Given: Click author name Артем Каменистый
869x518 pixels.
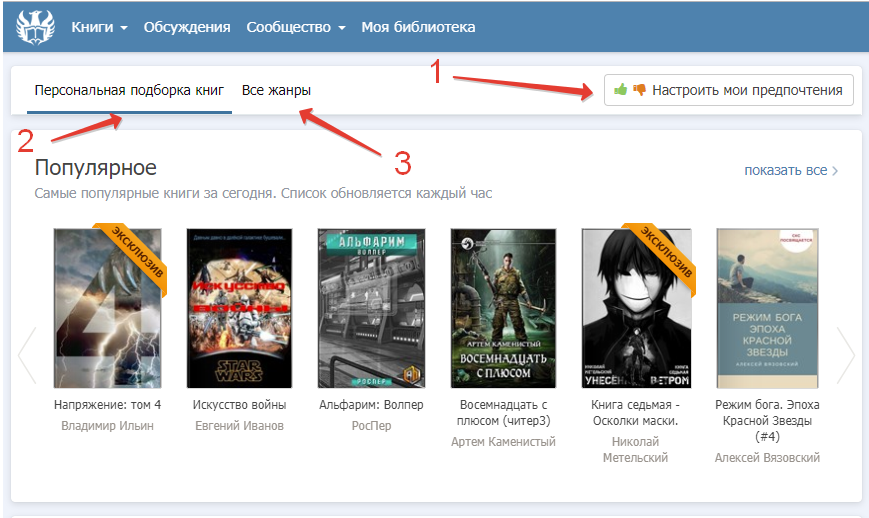Looking at the screenshot, I should (x=504, y=441).
